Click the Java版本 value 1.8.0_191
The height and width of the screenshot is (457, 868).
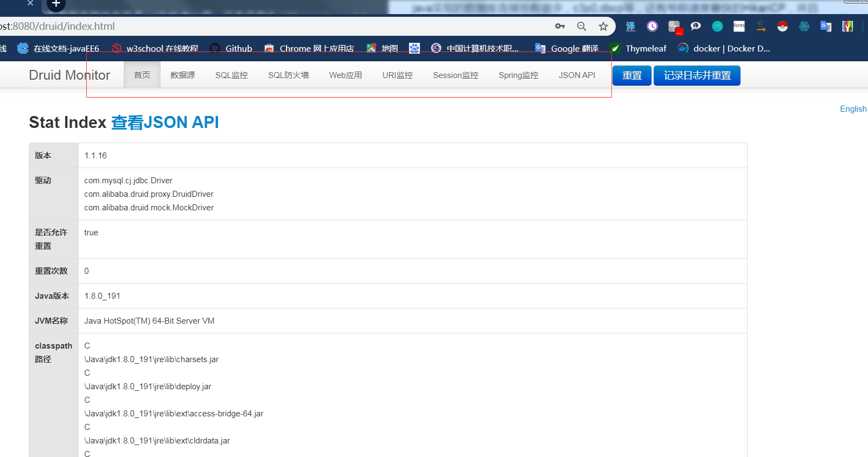102,296
